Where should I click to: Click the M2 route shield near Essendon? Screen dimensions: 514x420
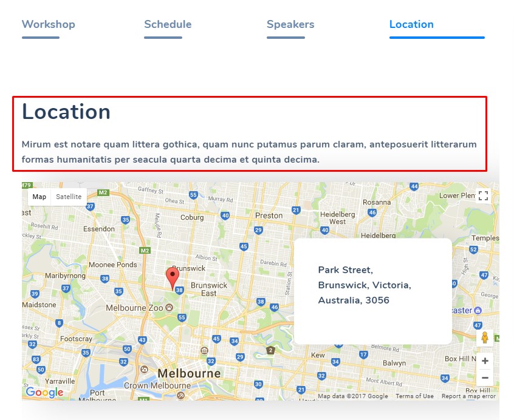tap(144, 250)
